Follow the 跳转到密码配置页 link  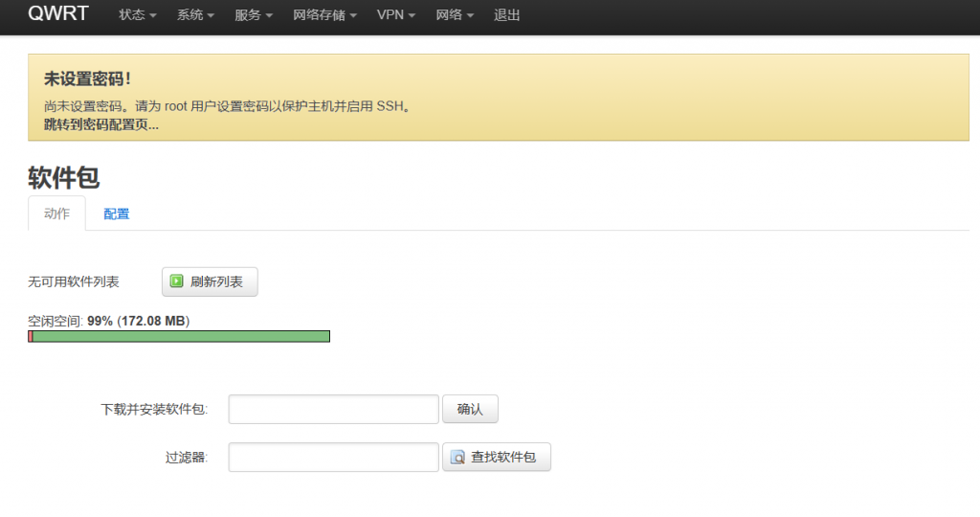coord(101,125)
